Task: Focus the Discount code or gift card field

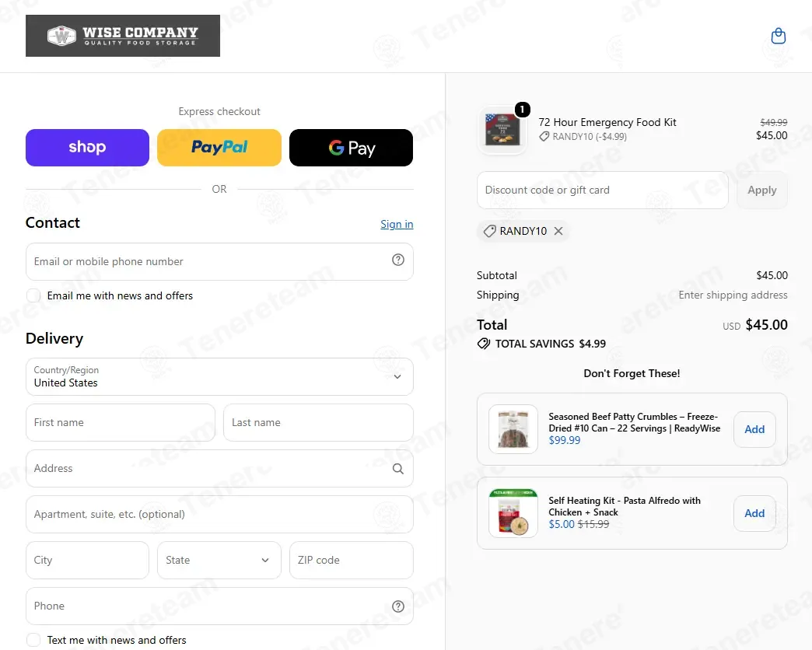Action: point(602,190)
